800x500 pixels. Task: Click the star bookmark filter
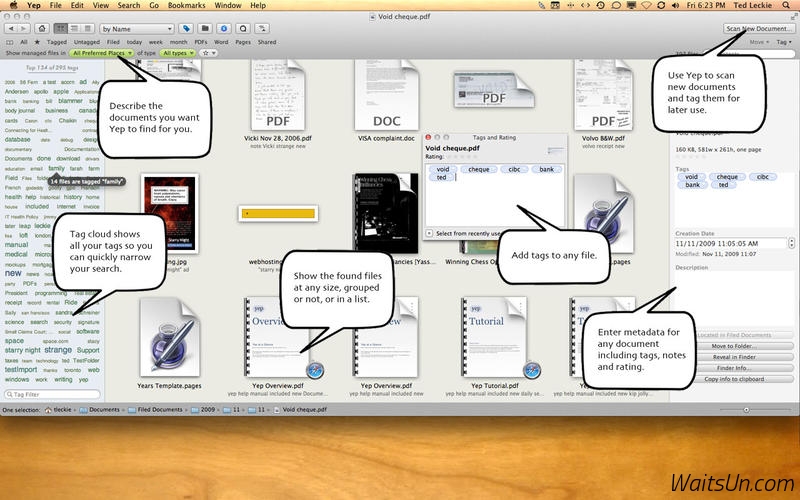click(37, 42)
